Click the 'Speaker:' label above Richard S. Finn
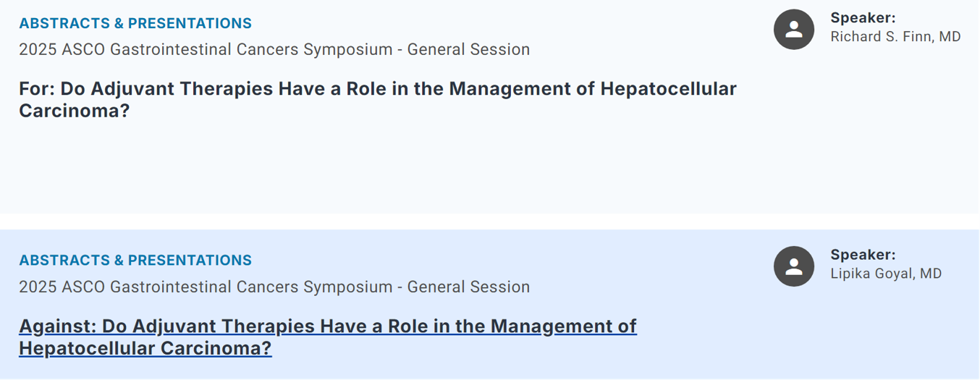980x380 pixels. (863, 18)
